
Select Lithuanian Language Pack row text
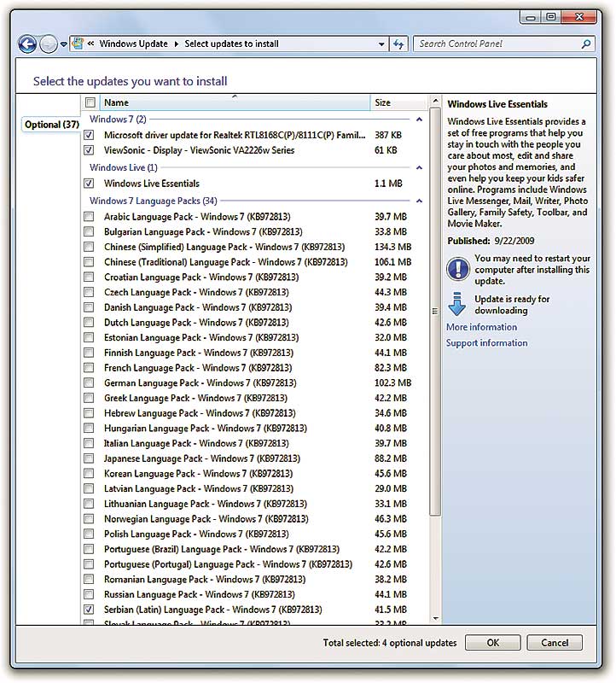206,504
